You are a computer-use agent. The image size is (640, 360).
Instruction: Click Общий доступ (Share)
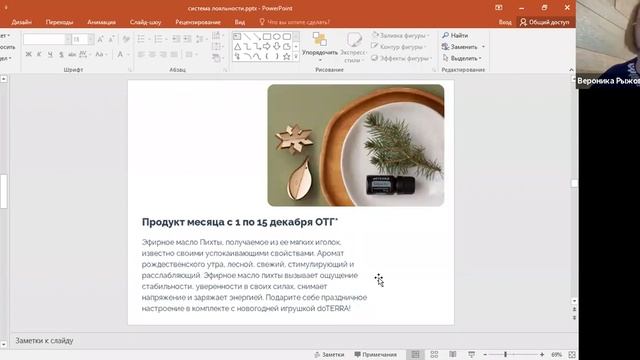[544, 22]
